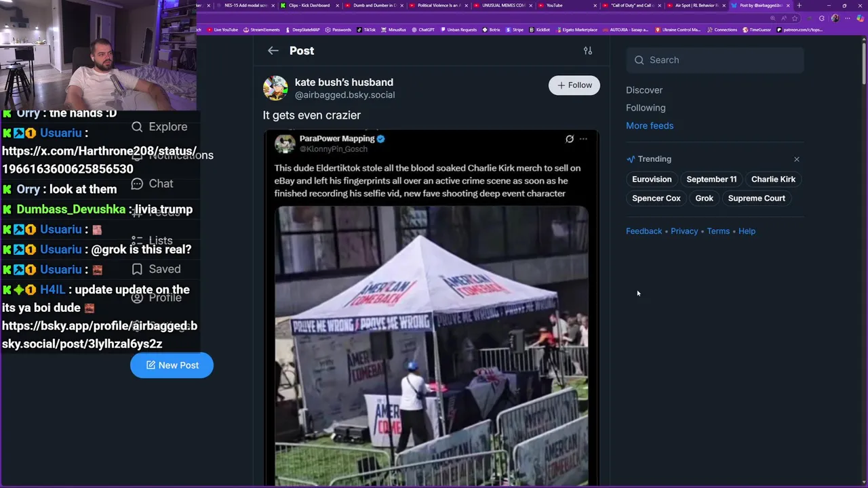Open a new browser tab with plus

coord(799,5)
